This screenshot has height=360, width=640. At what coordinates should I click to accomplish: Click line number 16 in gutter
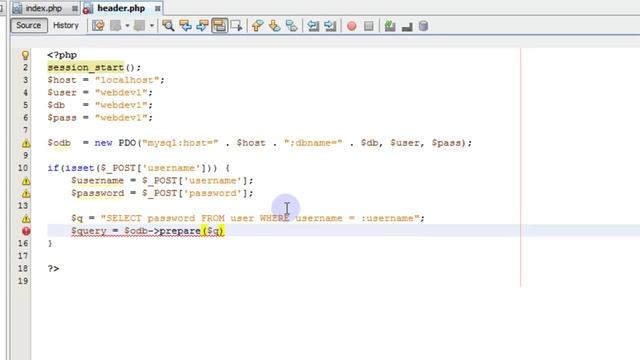[23, 243]
